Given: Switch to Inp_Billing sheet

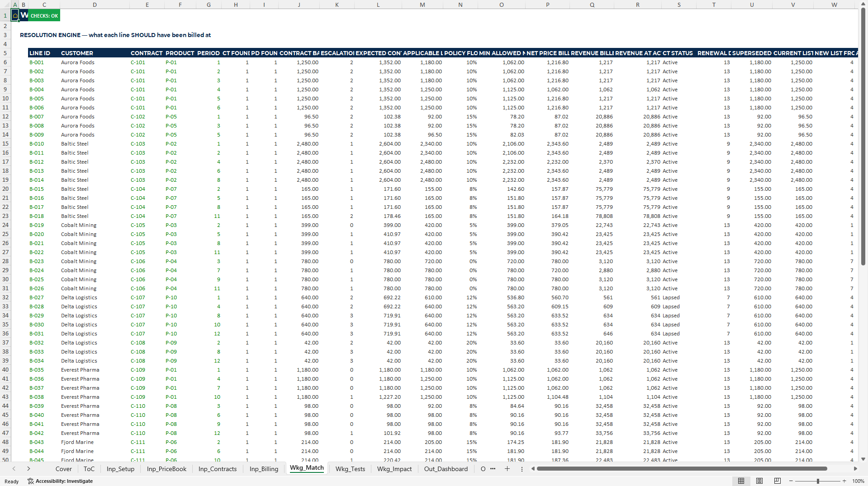Looking at the screenshot, I should coord(264,469).
